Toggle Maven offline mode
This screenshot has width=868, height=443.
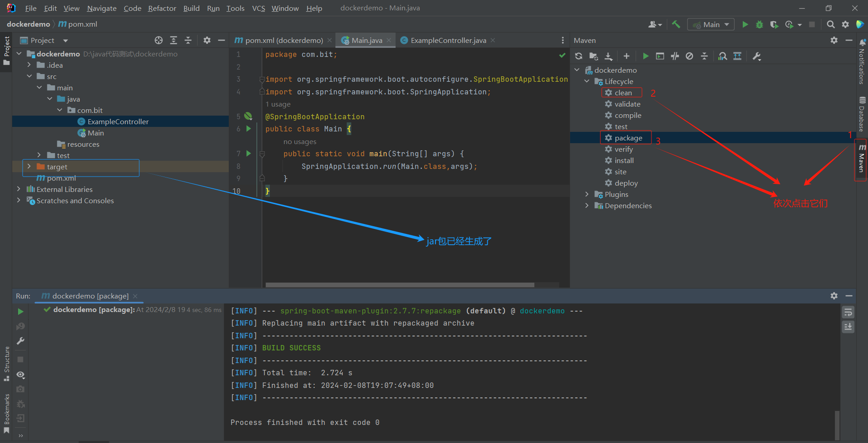(x=675, y=56)
